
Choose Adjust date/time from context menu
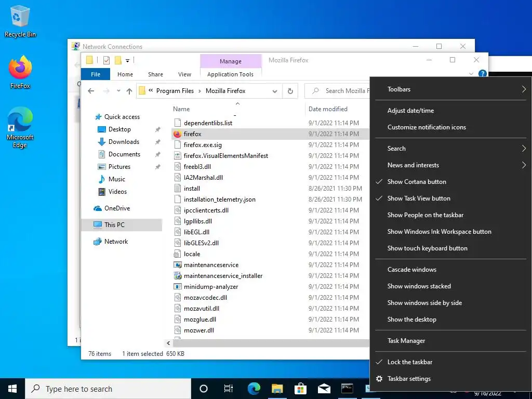point(450,111)
